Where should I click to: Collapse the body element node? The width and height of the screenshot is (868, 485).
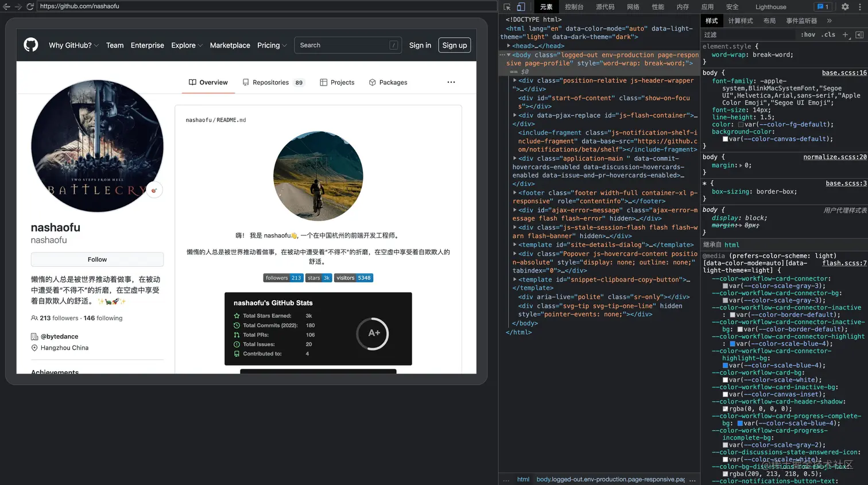coord(509,55)
